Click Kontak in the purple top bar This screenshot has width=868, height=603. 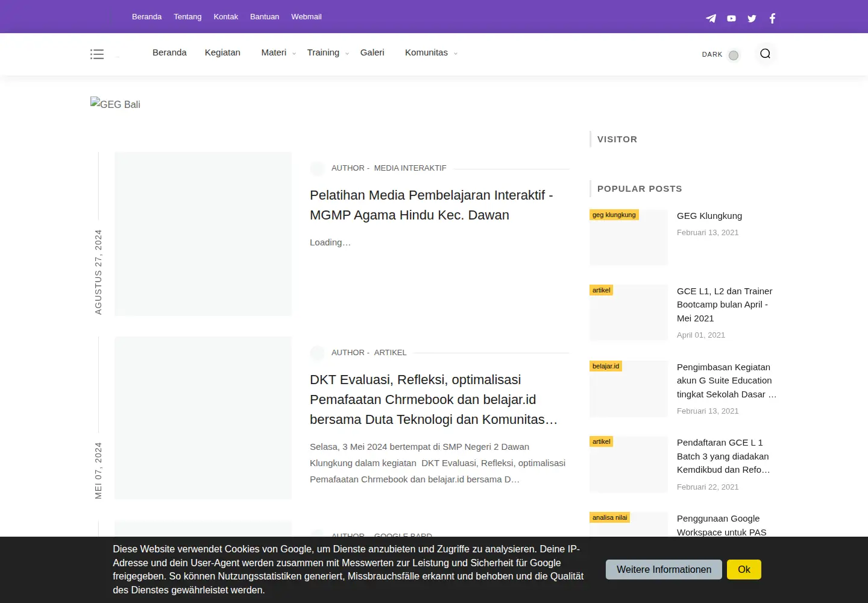tap(225, 17)
